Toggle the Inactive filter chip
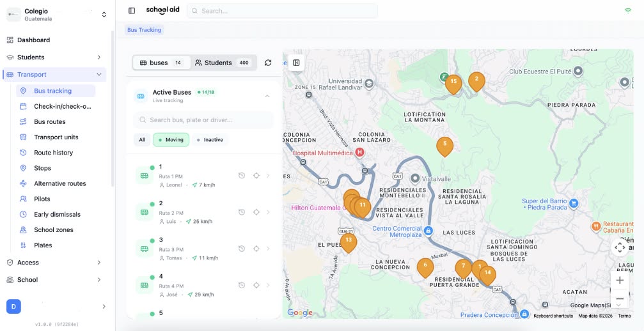Viewport: 644px width, 331px height. pos(210,140)
